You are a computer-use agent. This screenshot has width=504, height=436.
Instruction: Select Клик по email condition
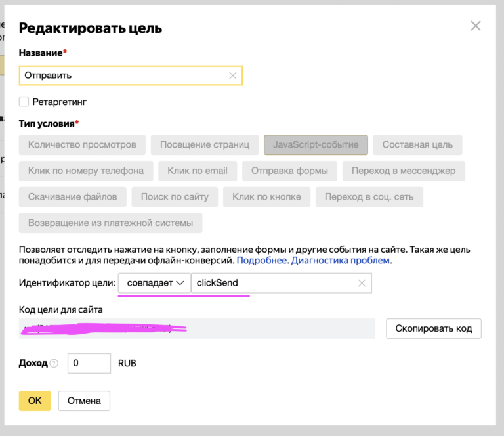pyautogui.click(x=198, y=171)
